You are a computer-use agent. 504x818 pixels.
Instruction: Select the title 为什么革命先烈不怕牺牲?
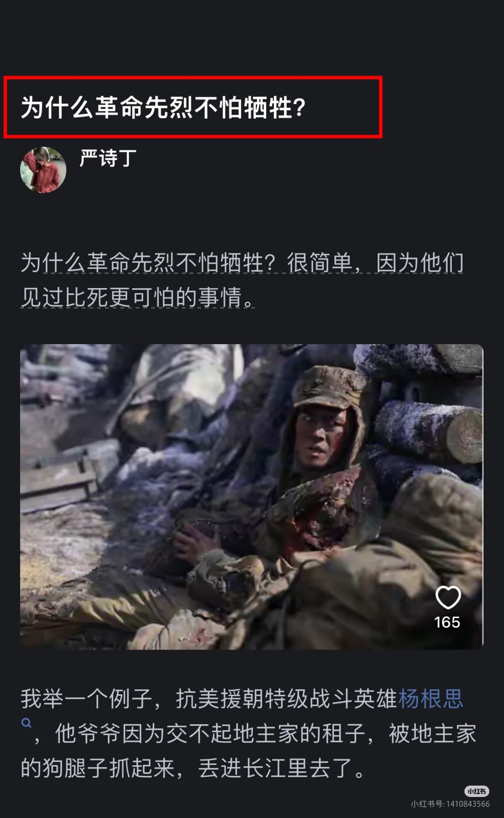pos(163,107)
